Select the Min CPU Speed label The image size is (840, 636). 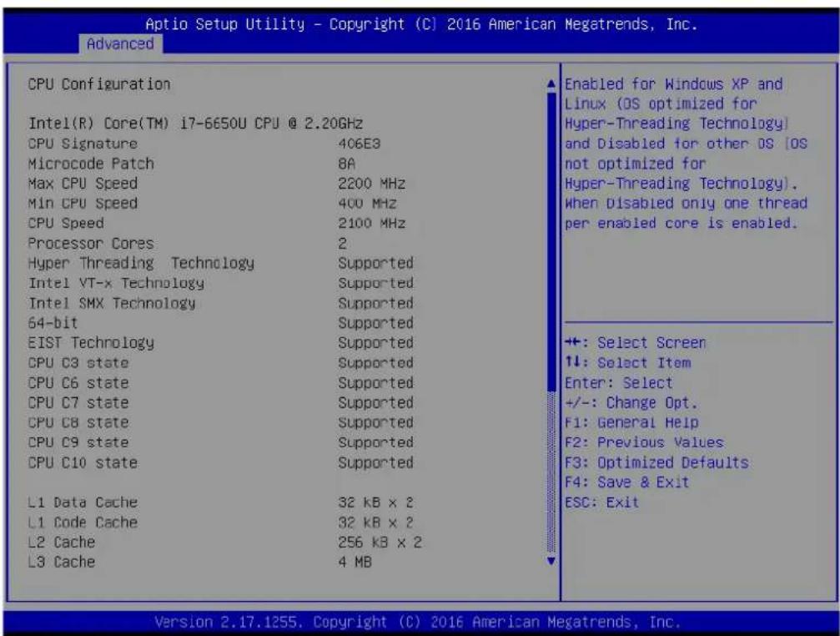(83, 203)
